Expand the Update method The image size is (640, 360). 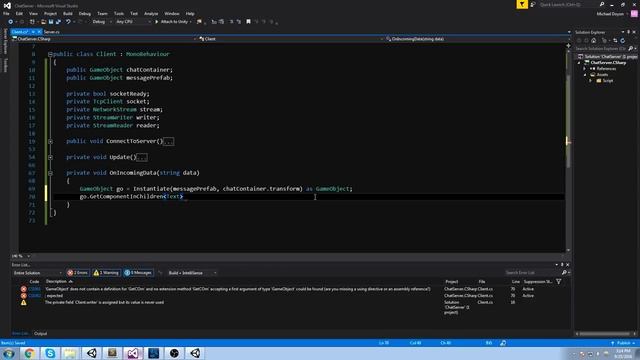coord(50,157)
